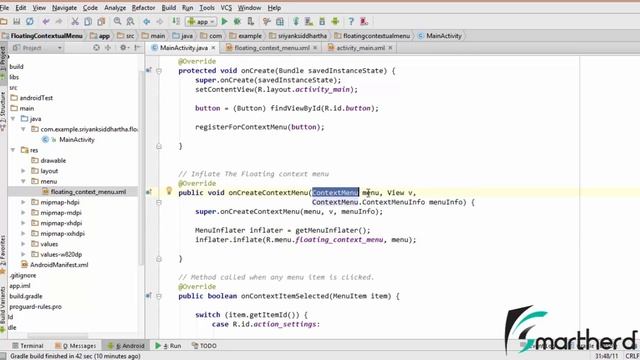The image size is (640, 360).
Task: Select AndroidManifest.xml in project tree
Action: click(x=59, y=264)
